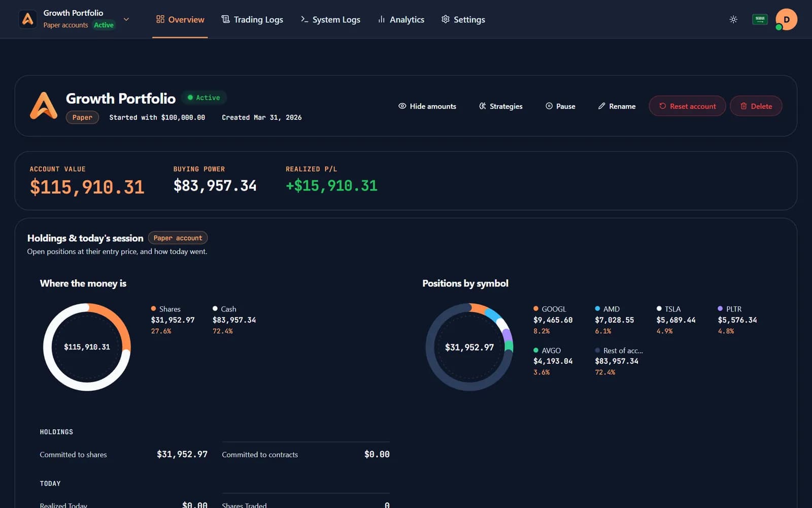Click the Buying Power $83,957.34 value
Viewport: 812px width, 508px height.
click(215, 186)
